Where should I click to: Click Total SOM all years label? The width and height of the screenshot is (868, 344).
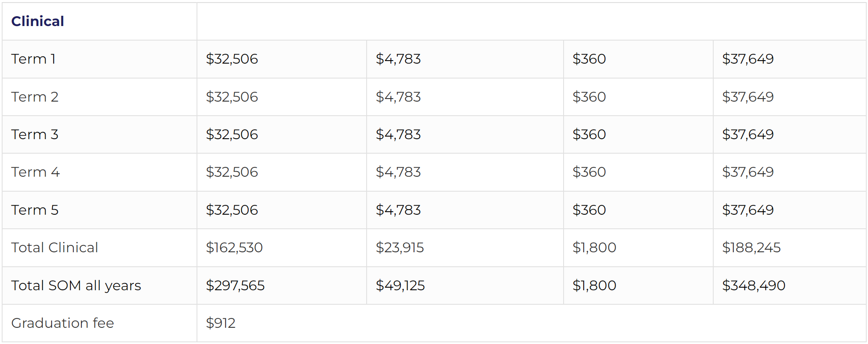coord(76,286)
